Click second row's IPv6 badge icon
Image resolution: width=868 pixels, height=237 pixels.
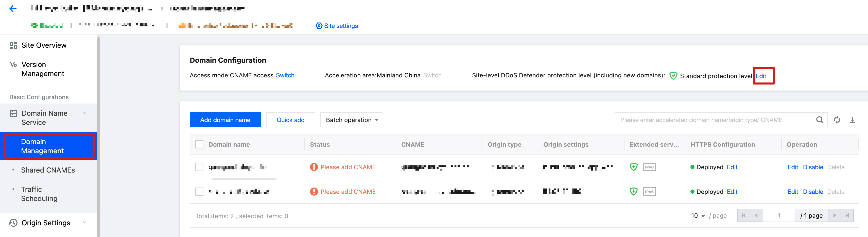point(649,192)
